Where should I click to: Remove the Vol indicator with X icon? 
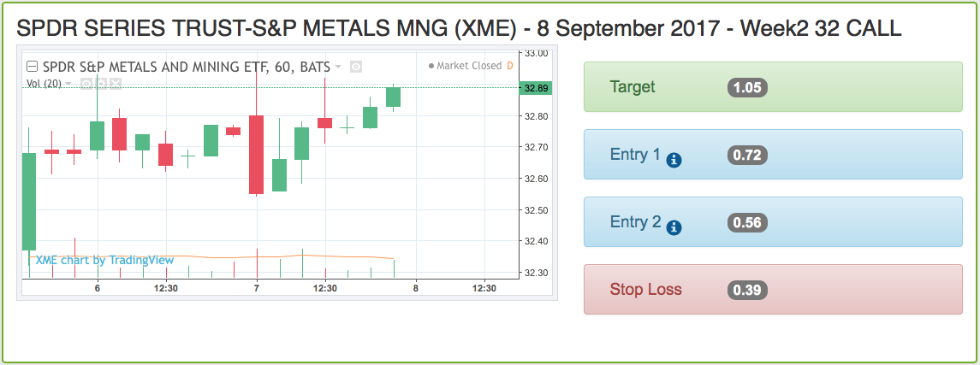pyautogui.click(x=115, y=83)
